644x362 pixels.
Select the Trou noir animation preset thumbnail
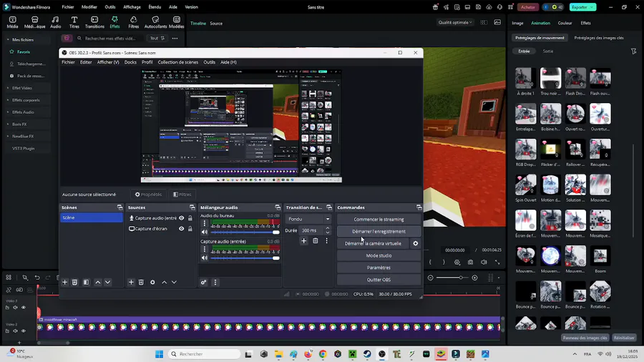pos(550,78)
